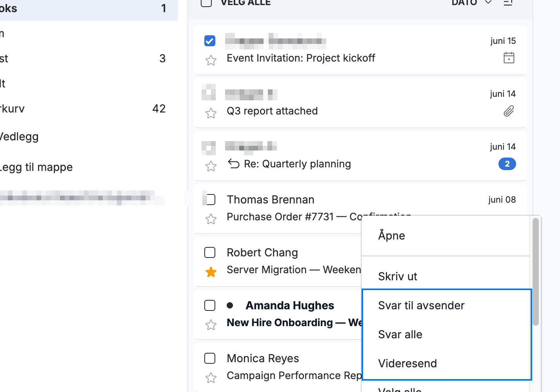Select Svar alle in context menu
The height and width of the screenshot is (392, 560).
coord(445,334)
